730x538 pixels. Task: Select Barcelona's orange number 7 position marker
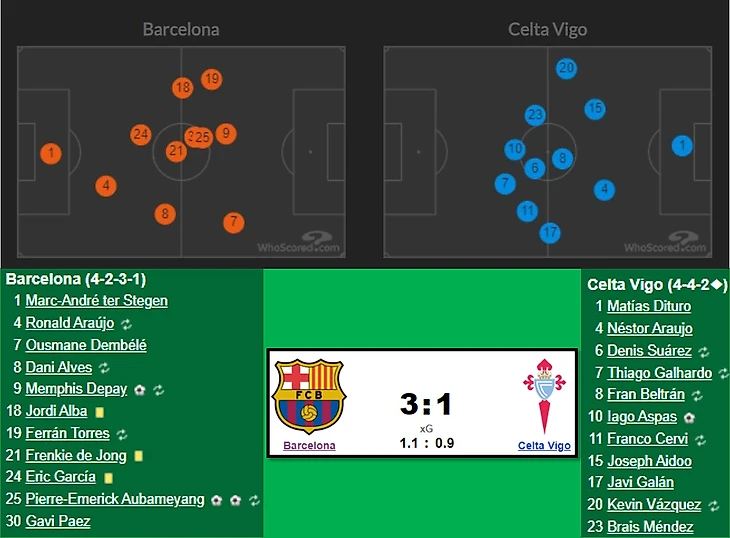pos(233,221)
